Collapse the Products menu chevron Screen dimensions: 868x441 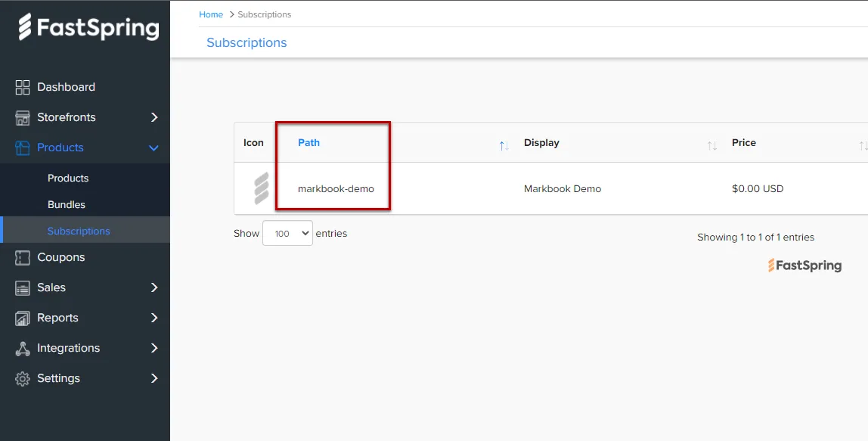click(154, 148)
